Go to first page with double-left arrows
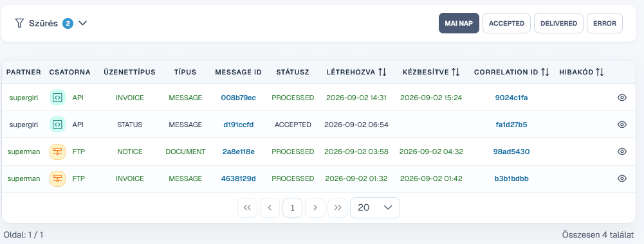 tap(247, 208)
